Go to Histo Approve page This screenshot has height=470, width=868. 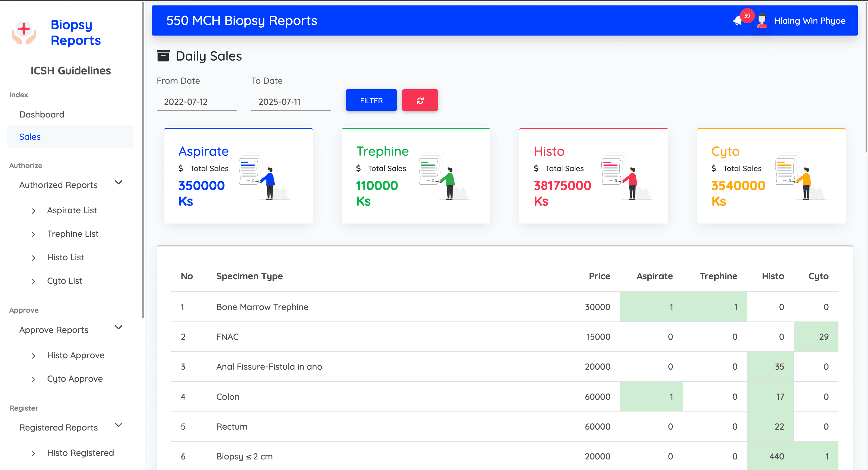75,356
